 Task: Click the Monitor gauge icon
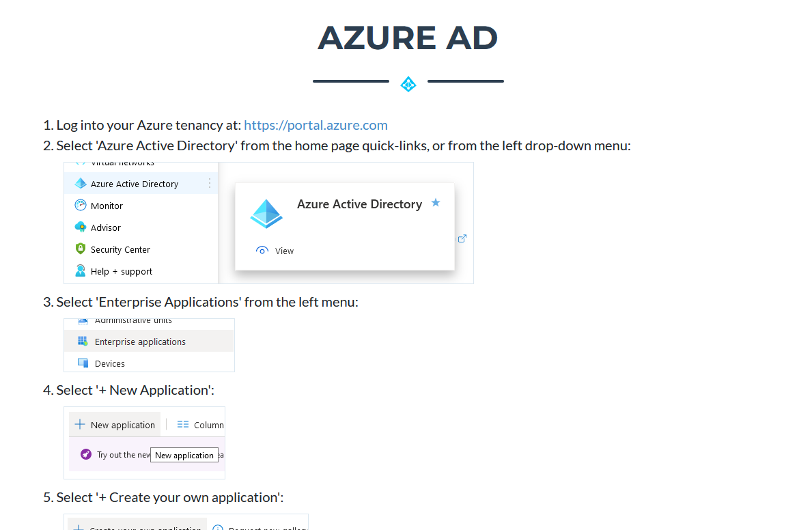[x=81, y=205]
